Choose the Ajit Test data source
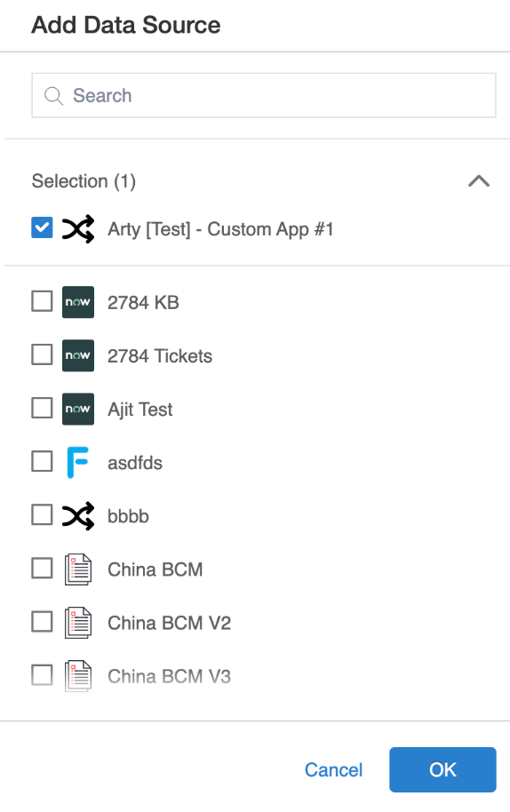The width and height of the screenshot is (510, 812). [x=139, y=409]
